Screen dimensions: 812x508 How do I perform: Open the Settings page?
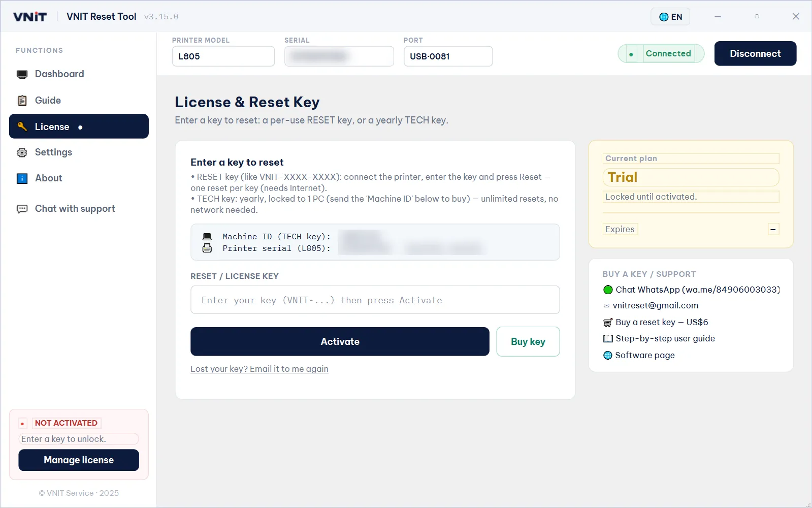[x=79, y=152]
